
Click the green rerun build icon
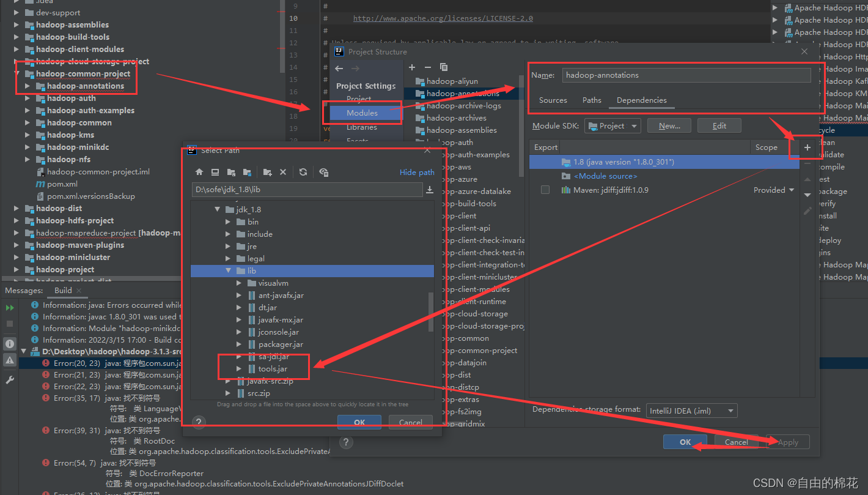tap(10, 308)
